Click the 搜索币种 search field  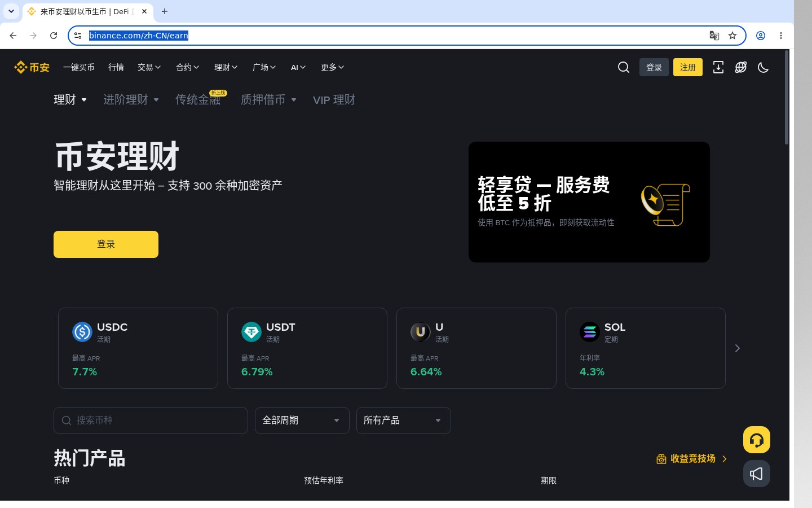(x=151, y=421)
